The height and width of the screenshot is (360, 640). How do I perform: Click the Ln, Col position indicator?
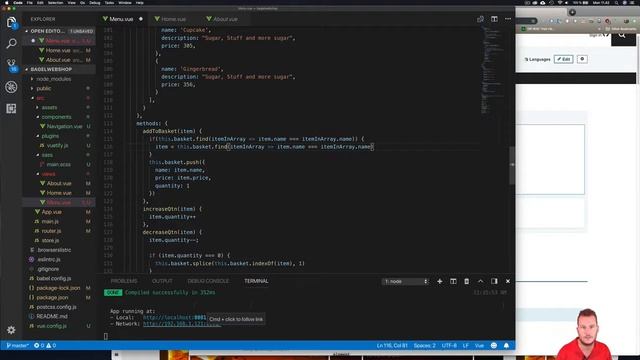pos(392,346)
